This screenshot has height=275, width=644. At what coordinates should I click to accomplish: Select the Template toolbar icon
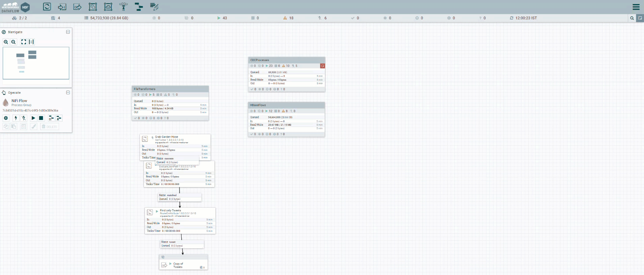[x=139, y=7]
